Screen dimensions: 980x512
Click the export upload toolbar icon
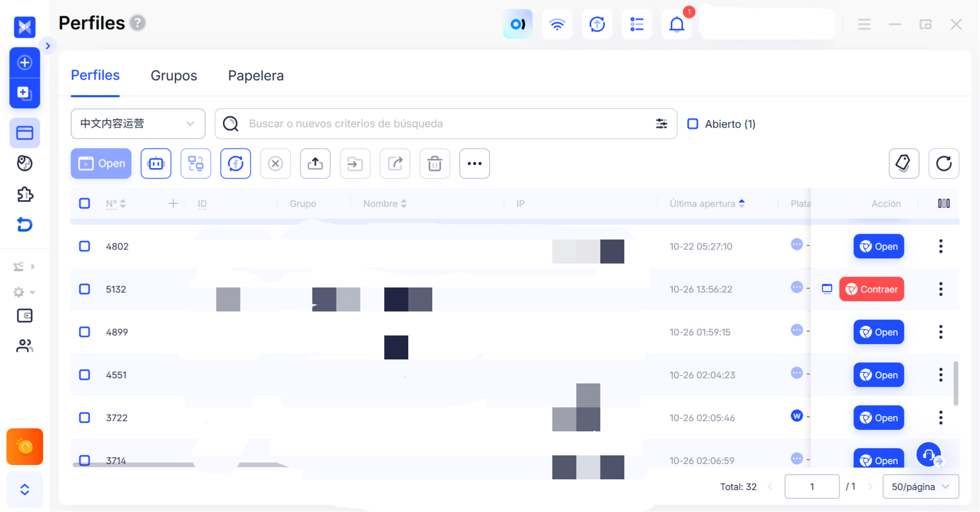(315, 163)
